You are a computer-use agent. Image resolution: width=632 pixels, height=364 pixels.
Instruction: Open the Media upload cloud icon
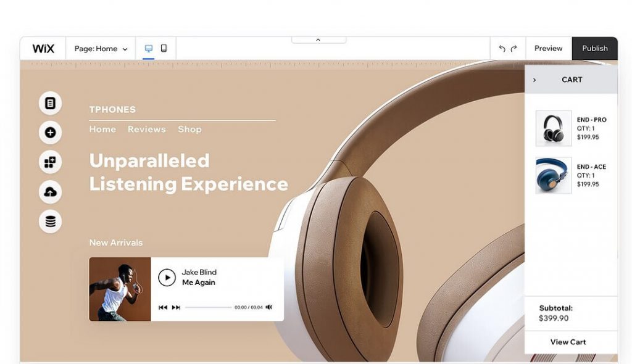[50, 192]
